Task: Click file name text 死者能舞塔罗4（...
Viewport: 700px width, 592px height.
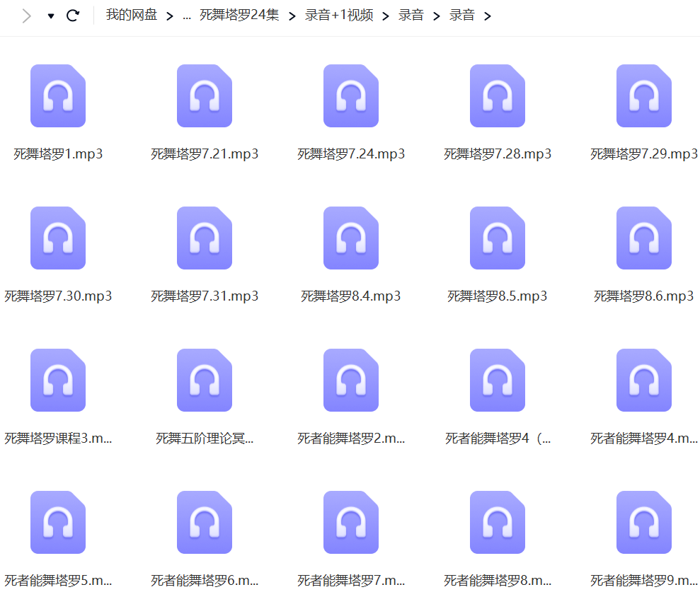Action: [x=498, y=439]
